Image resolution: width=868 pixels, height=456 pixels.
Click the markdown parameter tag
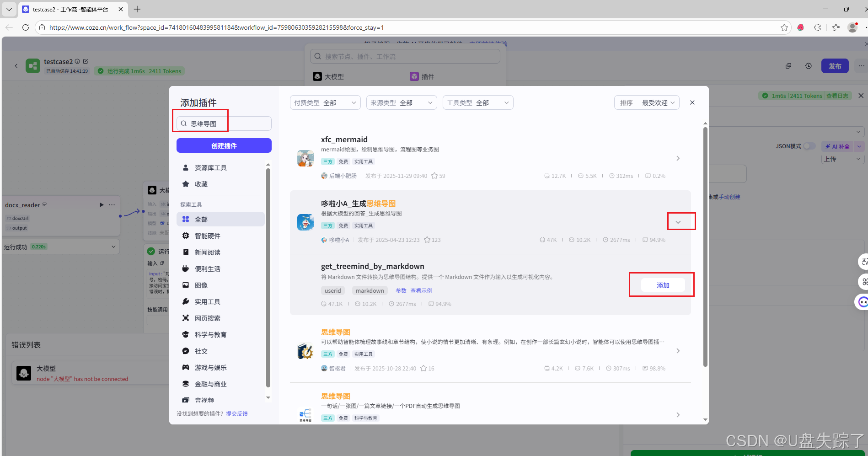[370, 291]
